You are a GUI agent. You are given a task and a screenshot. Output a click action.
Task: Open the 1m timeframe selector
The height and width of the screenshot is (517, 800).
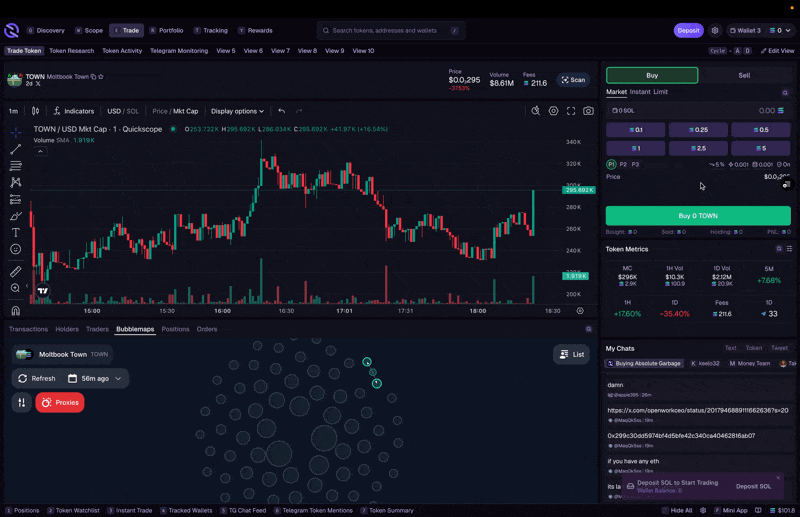tap(13, 111)
